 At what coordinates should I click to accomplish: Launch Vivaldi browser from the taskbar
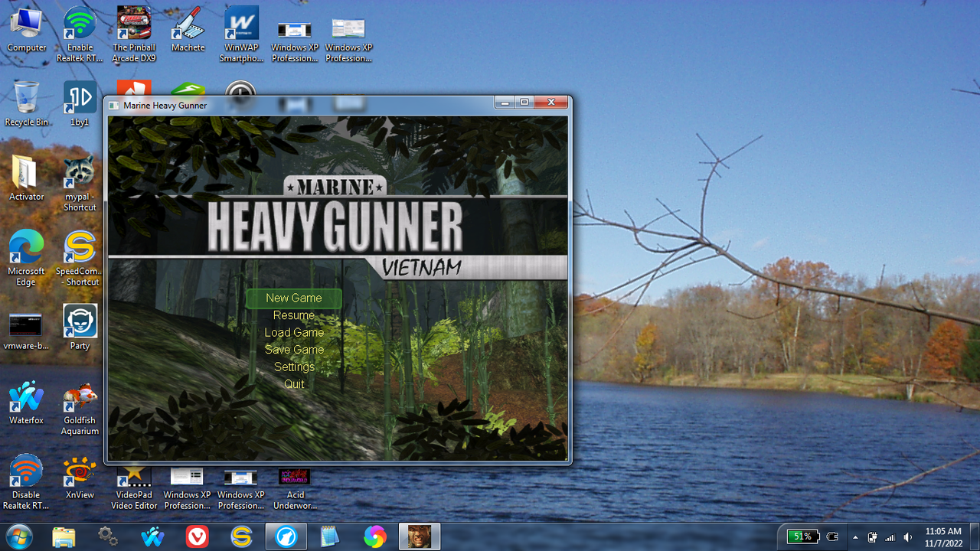point(197,536)
